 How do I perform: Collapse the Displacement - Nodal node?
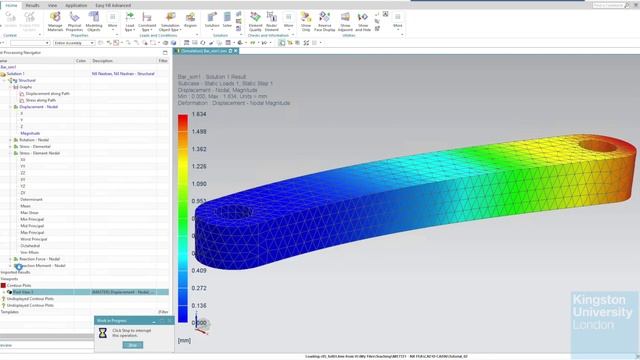coord(11,107)
